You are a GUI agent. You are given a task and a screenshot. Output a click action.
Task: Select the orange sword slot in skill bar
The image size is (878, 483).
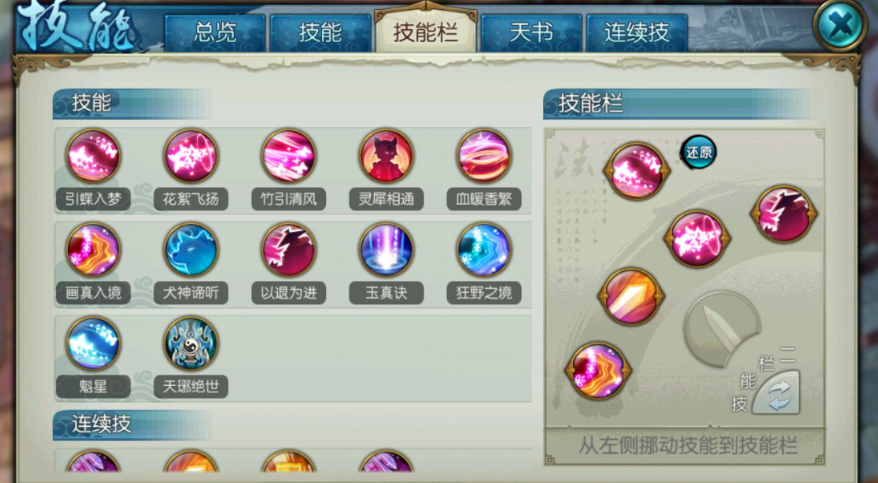coord(631,297)
